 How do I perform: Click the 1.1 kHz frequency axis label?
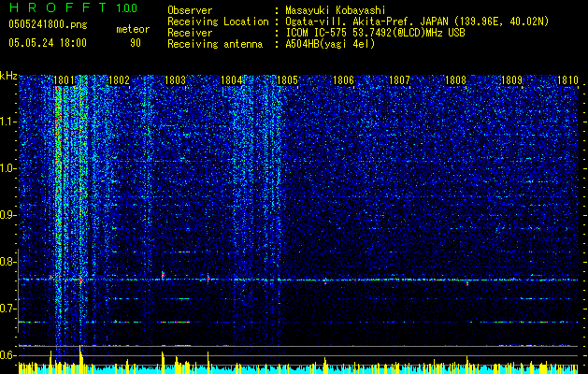click(8, 122)
